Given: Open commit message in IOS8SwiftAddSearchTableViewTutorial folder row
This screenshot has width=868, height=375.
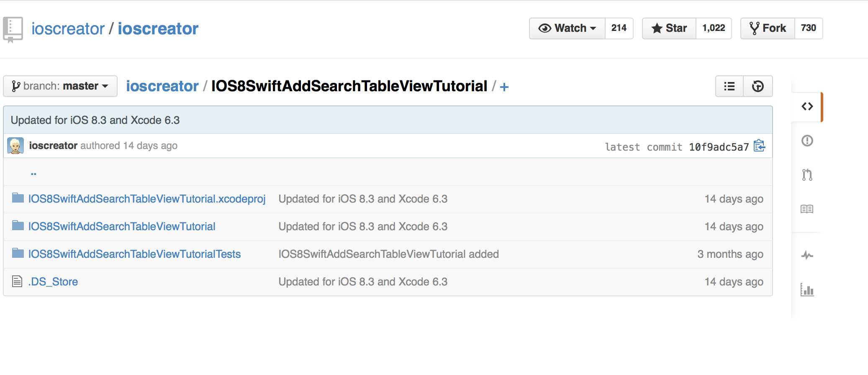Looking at the screenshot, I should [x=363, y=226].
